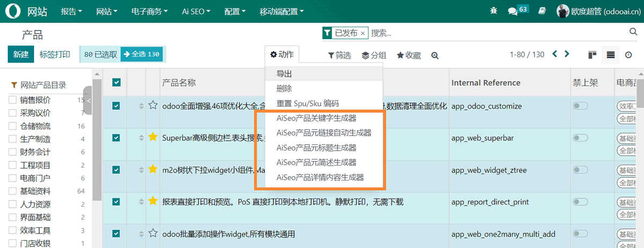Click drag handle of app_web_one2many_multi_add row

(141, 234)
